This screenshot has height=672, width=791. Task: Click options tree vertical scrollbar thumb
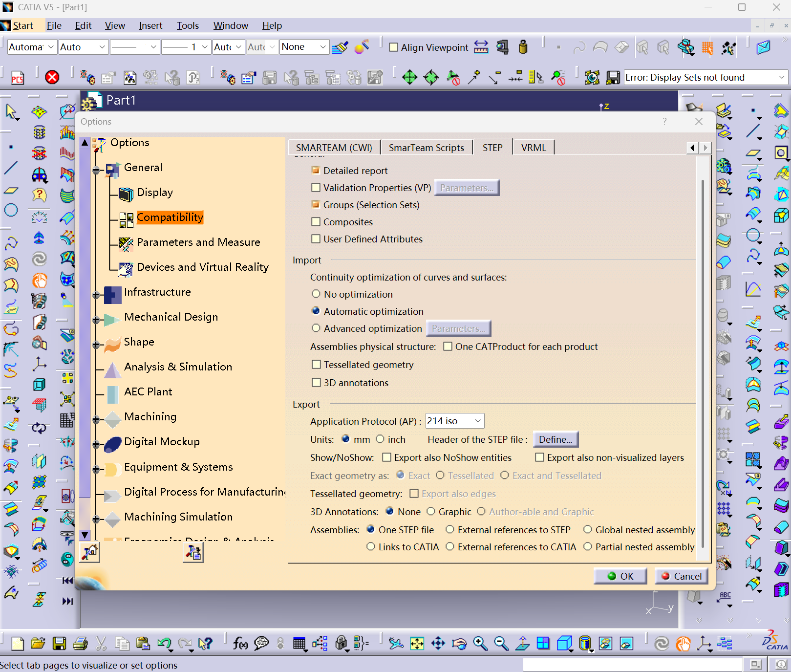(85, 323)
